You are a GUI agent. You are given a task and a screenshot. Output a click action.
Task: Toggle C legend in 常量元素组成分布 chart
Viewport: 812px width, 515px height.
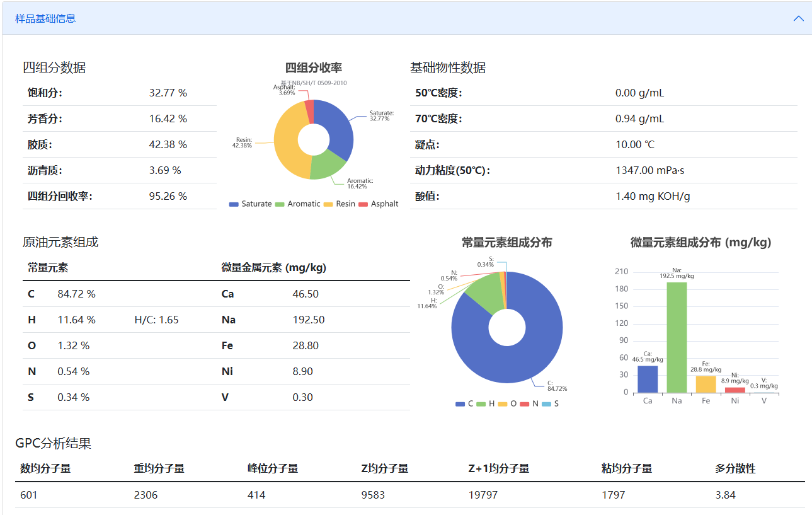coord(464,403)
